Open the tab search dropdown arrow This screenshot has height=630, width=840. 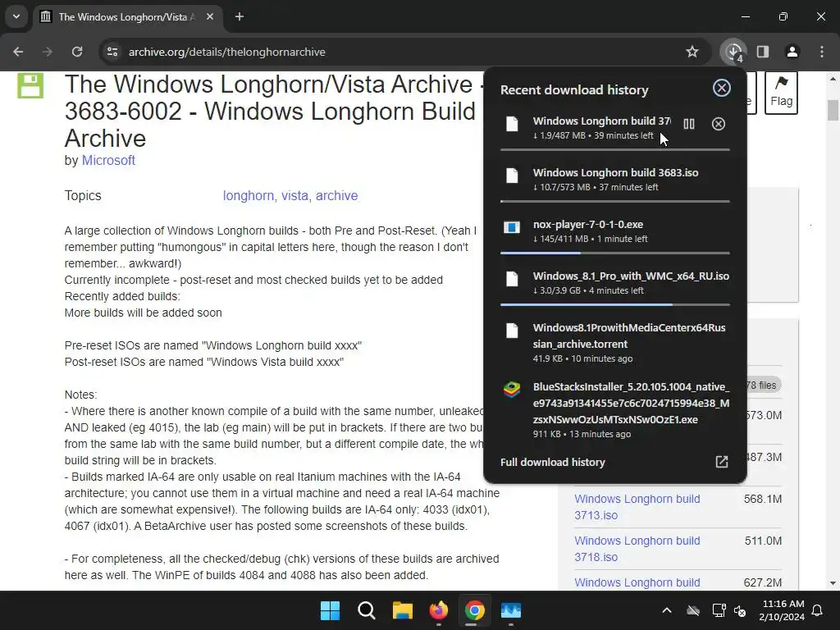[16, 16]
